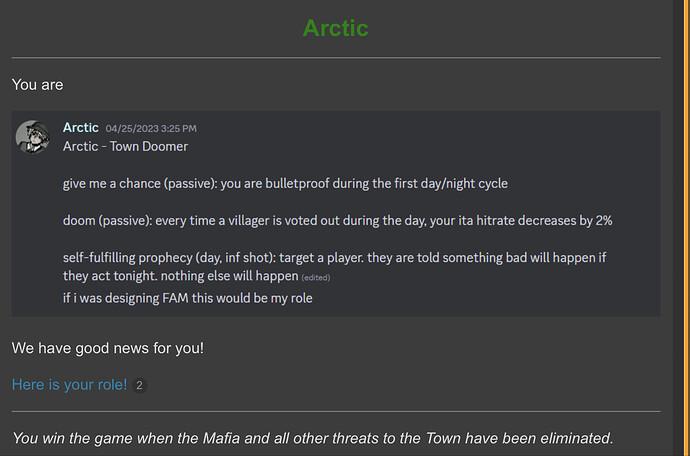Select the 'Arctic - Town Doomer' line
Viewport: 690px width, 456px height.
[x=125, y=147]
